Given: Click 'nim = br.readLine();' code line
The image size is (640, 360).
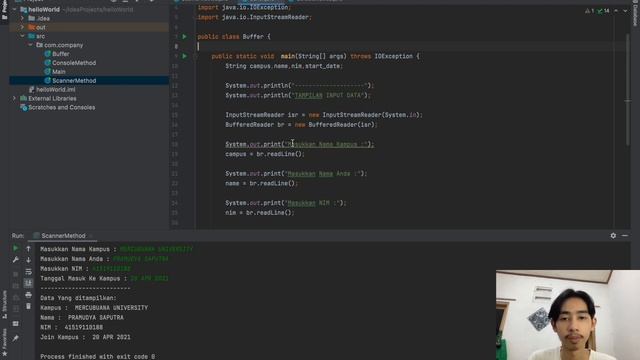Looking at the screenshot, I should point(260,213).
